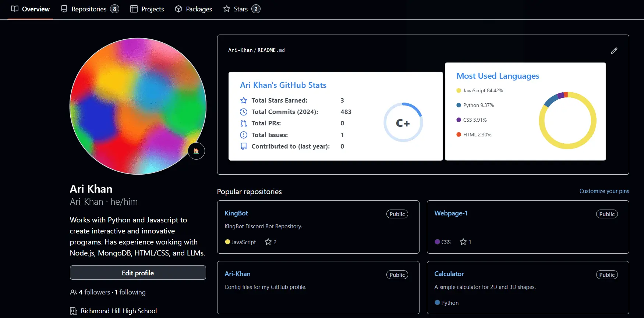Open the 1 following link
The height and width of the screenshot is (318, 644).
130,292
